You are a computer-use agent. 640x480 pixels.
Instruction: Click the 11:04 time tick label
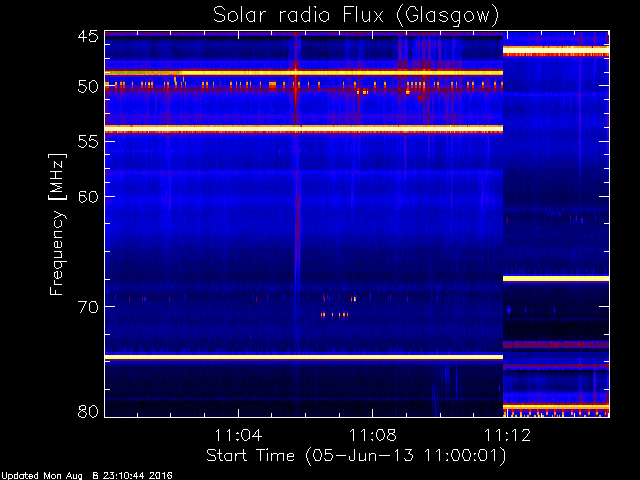(238, 435)
